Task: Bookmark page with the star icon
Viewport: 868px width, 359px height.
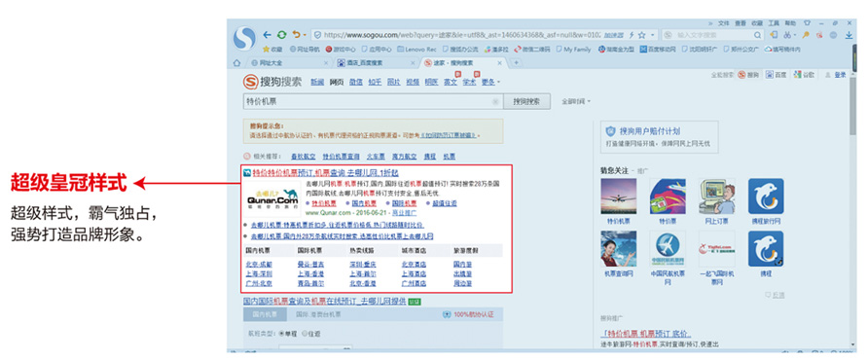Action: (x=641, y=35)
